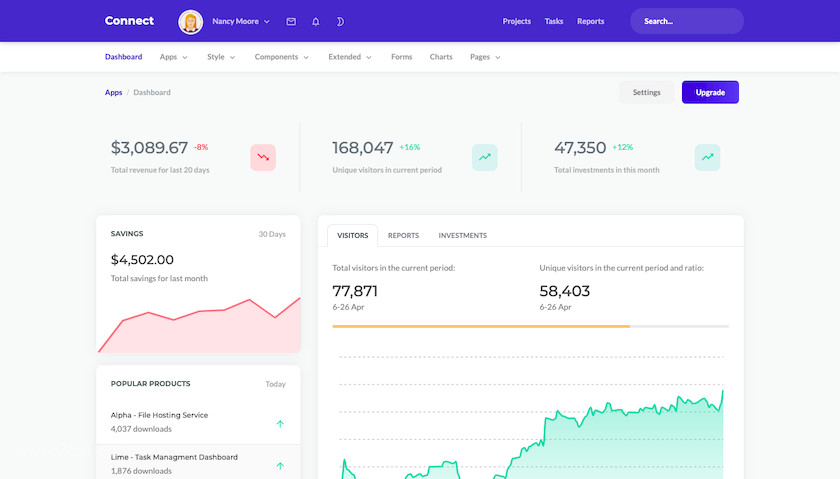
Task: Go to Projects in the top header
Action: 516,21
